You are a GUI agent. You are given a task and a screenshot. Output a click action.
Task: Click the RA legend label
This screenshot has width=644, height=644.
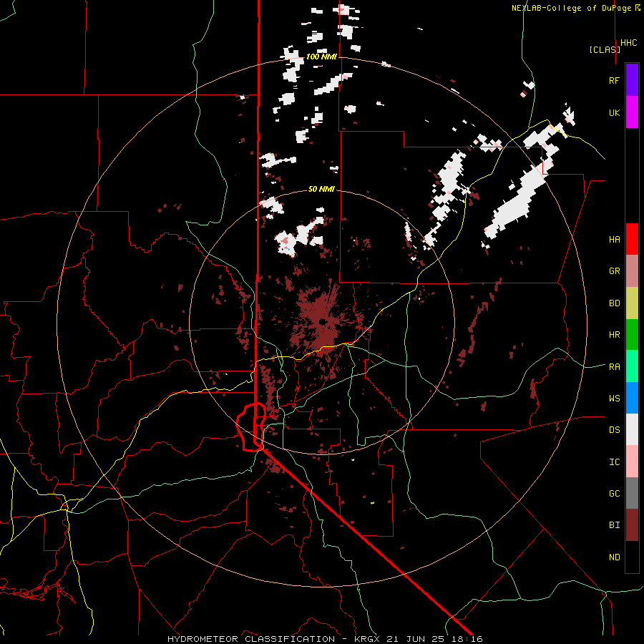tap(614, 366)
